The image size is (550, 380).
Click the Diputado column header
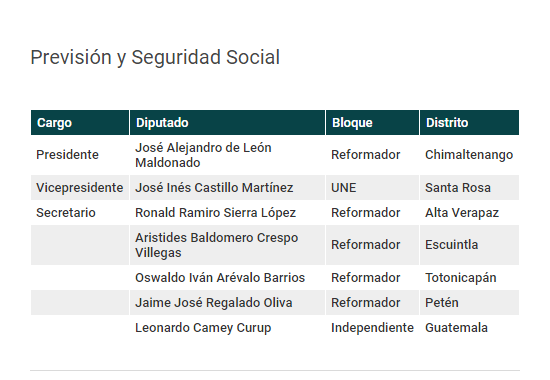227,122
